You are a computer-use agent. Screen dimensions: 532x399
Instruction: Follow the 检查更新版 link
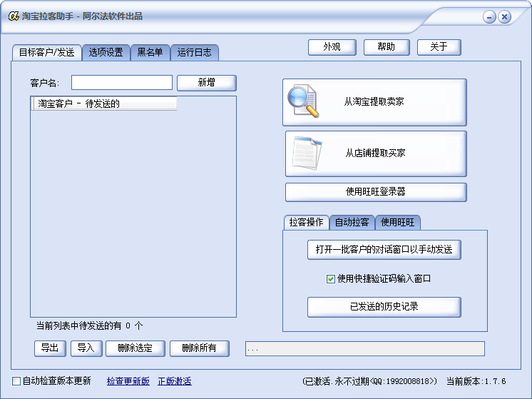tap(128, 381)
